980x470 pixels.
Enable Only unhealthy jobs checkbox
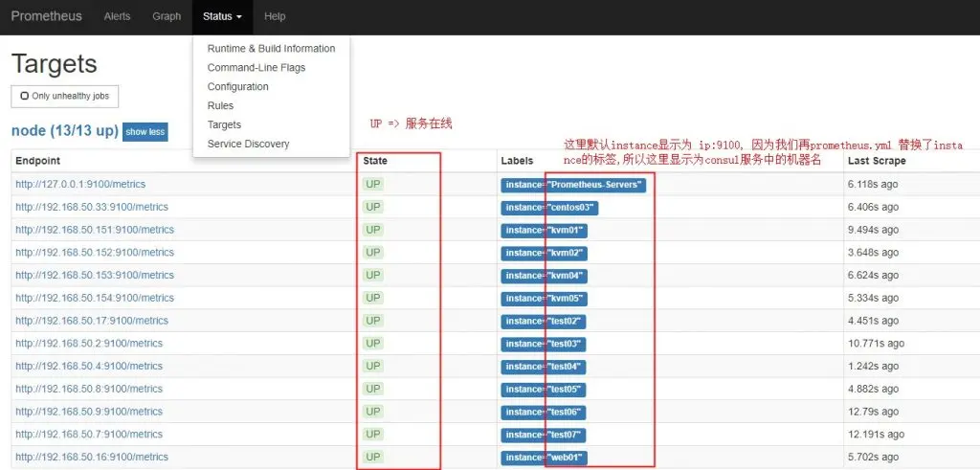24,97
